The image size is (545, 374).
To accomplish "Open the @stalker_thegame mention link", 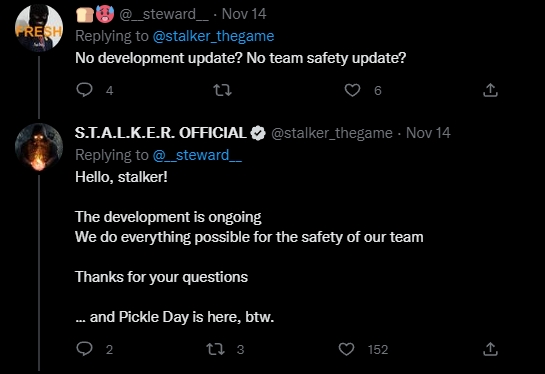I will click(213, 36).
